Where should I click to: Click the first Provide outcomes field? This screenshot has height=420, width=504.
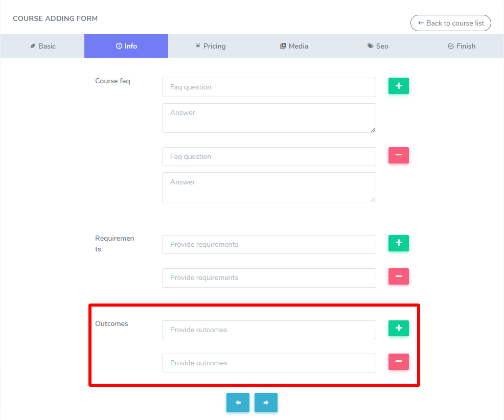click(x=269, y=330)
